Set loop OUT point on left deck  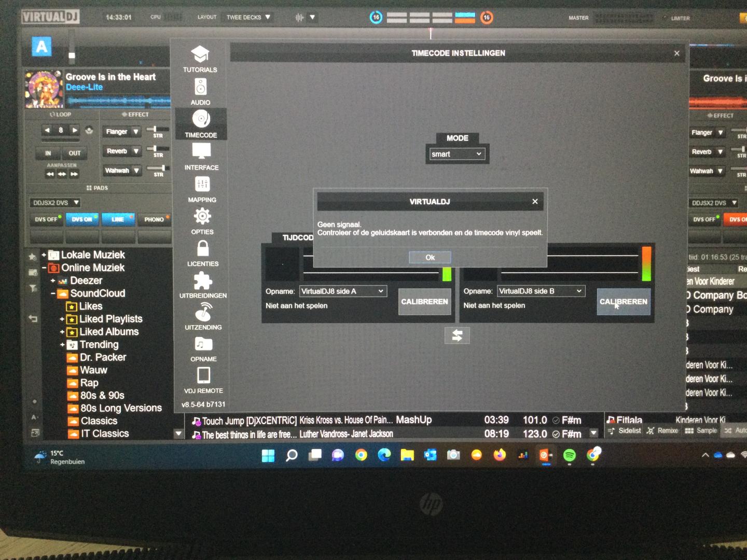point(75,153)
